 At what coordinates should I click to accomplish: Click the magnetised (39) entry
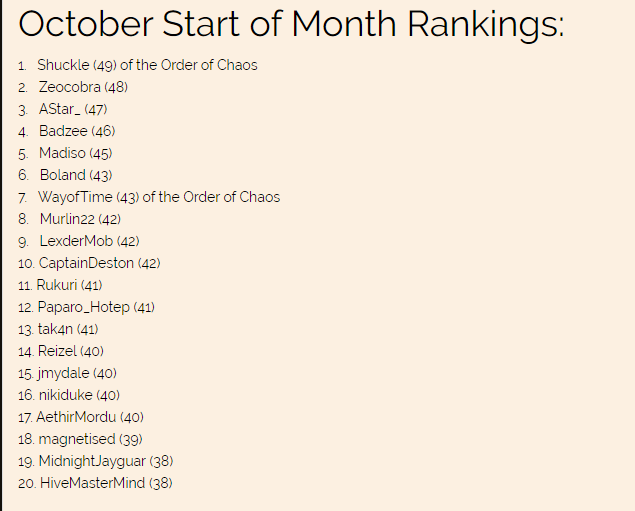(90, 439)
